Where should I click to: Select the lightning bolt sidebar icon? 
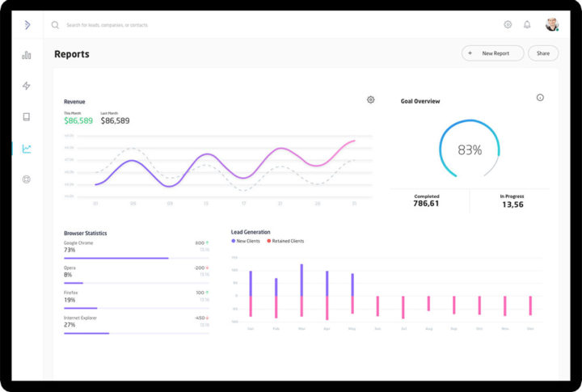27,86
